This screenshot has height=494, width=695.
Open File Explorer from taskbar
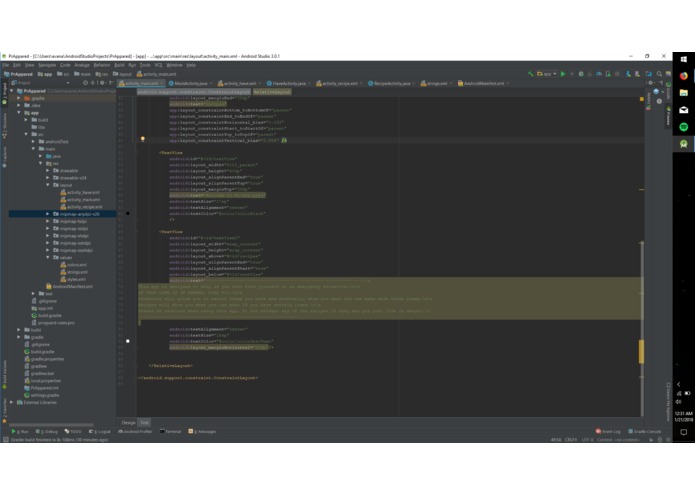[x=683, y=93]
